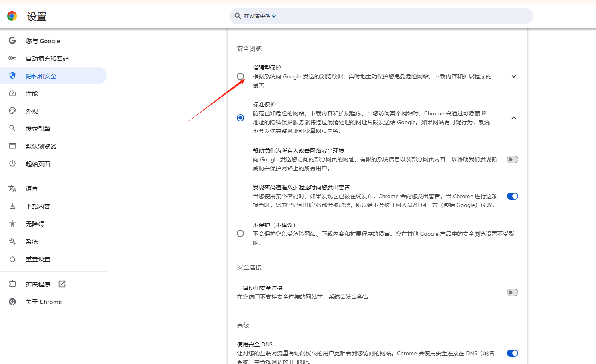Go to 语言 settings

54,189
